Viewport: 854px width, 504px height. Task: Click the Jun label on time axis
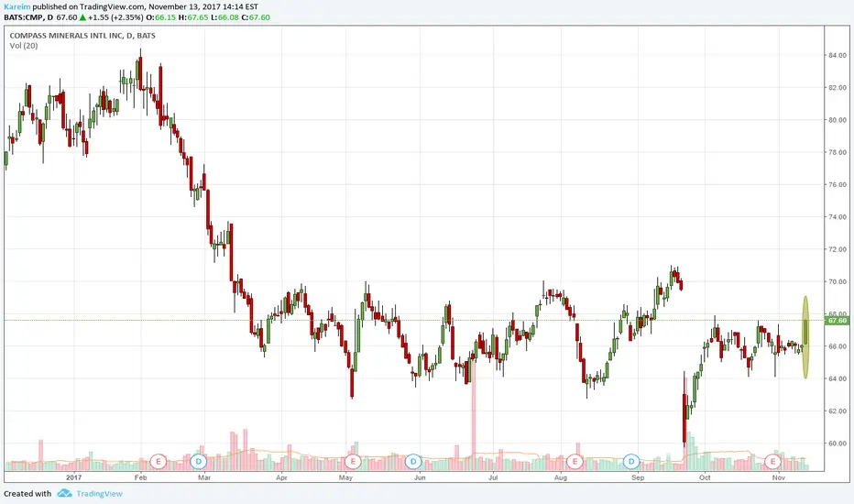coord(420,477)
